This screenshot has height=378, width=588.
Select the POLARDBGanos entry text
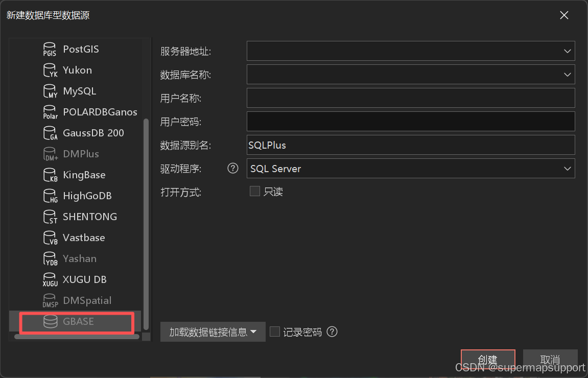(100, 112)
